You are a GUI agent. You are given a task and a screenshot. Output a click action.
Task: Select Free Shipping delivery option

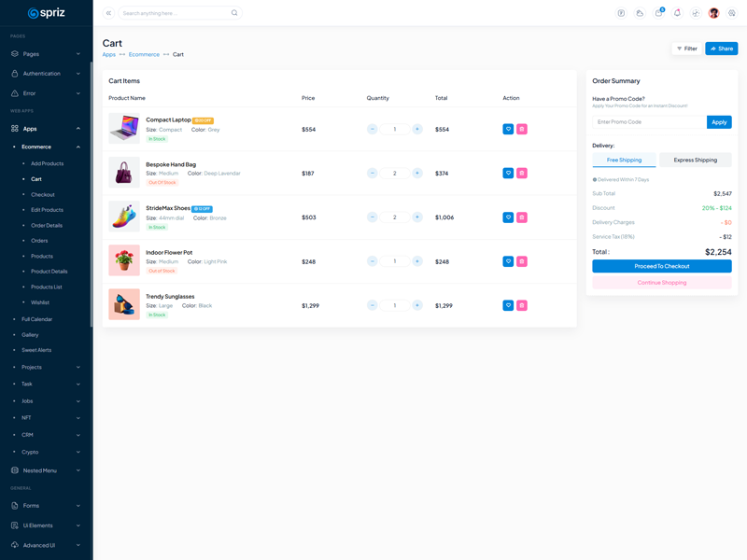[624, 160]
